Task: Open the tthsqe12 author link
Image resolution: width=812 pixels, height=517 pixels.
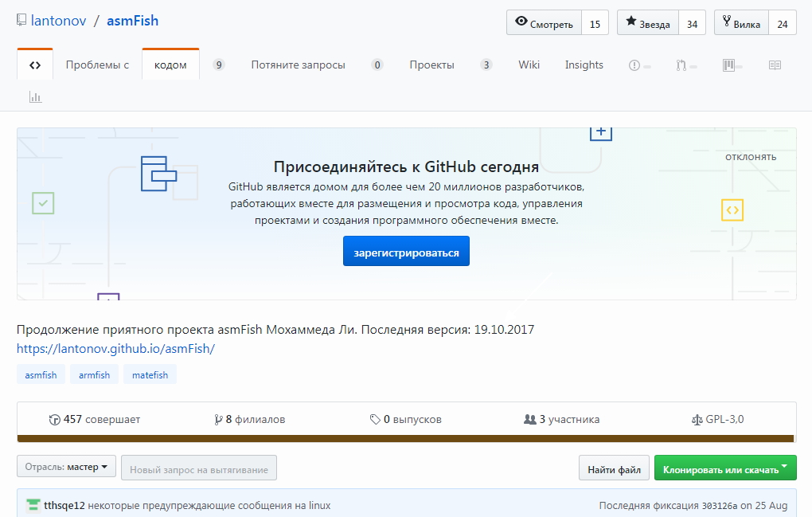Action: (64, 506)
